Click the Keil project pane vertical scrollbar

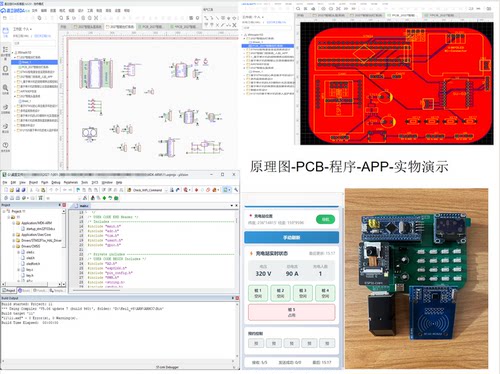point(63,247)
